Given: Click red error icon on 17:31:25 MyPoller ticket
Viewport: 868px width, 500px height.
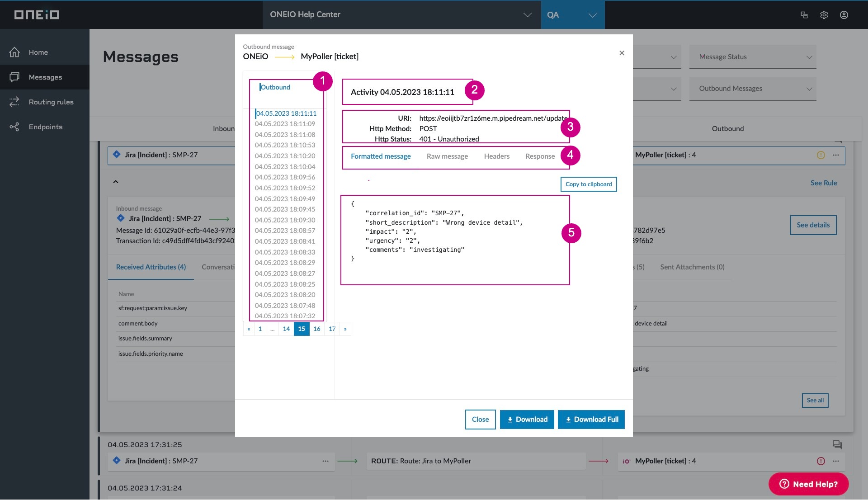Looking at the screenshot, I should click(821, 461).
